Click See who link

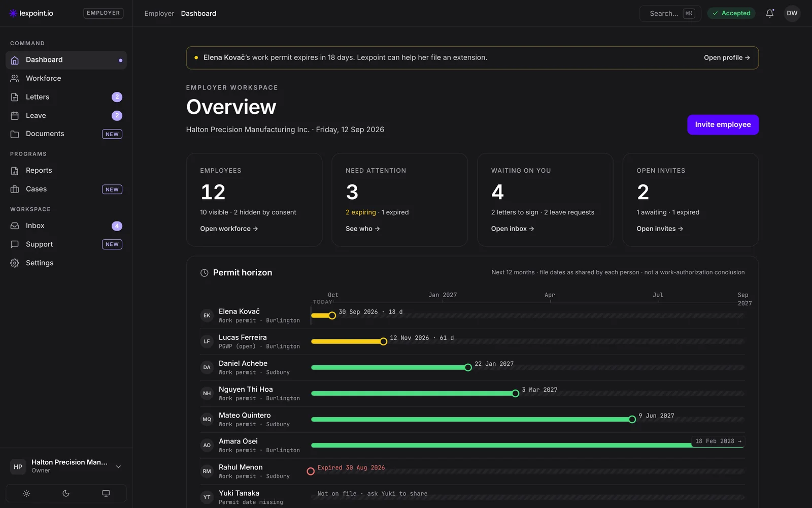click(362, 229)
